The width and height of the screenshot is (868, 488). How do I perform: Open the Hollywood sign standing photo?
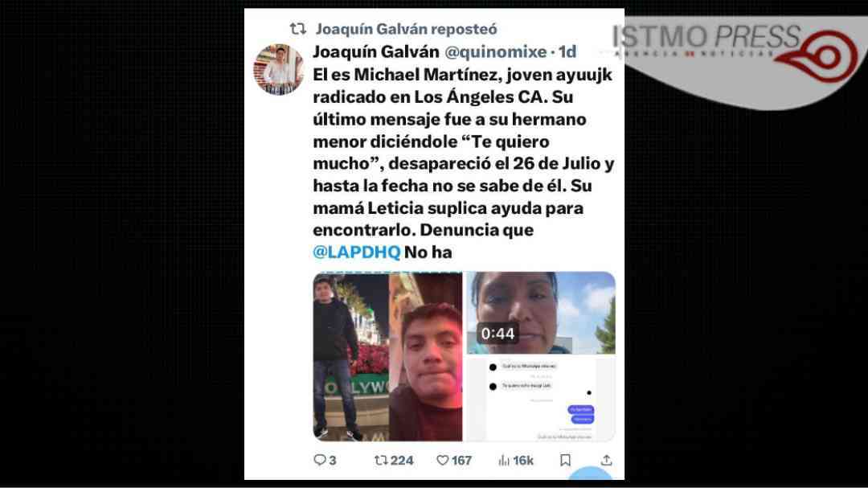tap(350, 357)
